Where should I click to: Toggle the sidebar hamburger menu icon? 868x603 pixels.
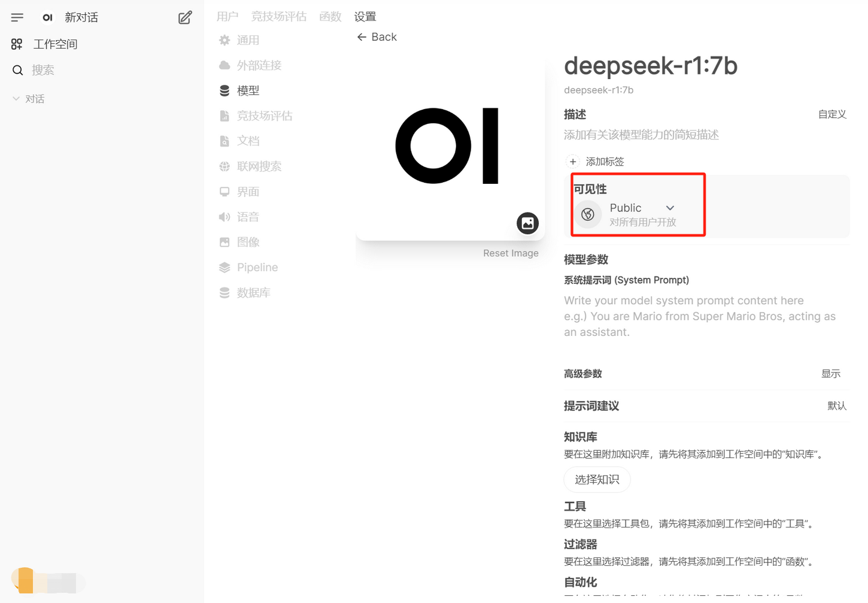[x=17, y=17]
